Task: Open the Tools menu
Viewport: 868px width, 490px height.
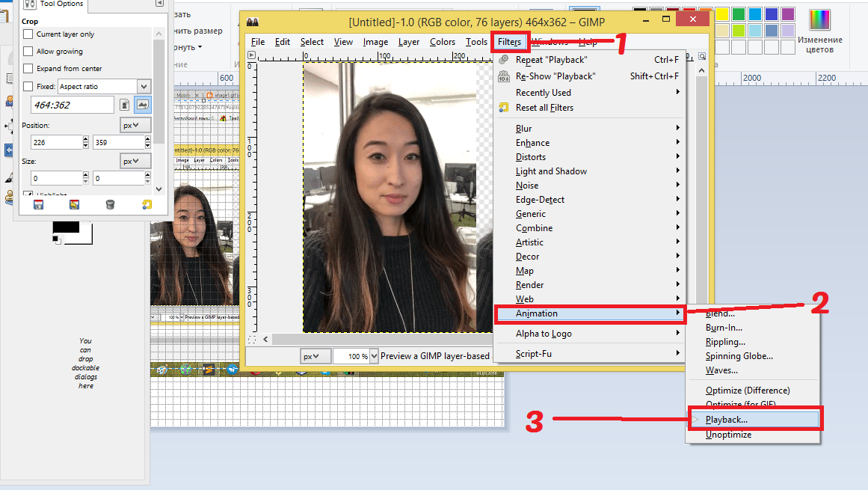Action: tap(476, 42)
